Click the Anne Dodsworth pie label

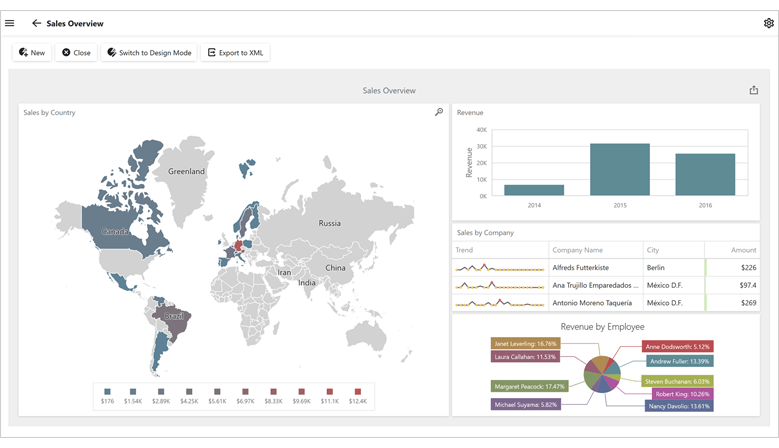(678, 347)
